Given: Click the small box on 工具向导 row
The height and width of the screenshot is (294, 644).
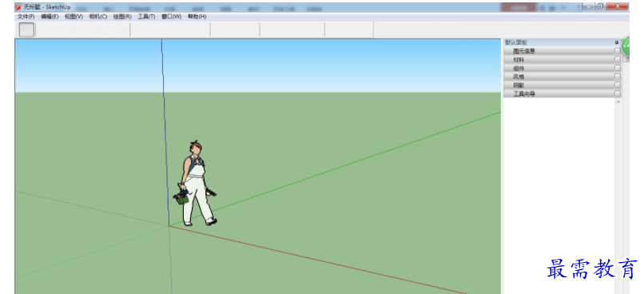Looking at the screenshot, I should (x=618, y=93).
